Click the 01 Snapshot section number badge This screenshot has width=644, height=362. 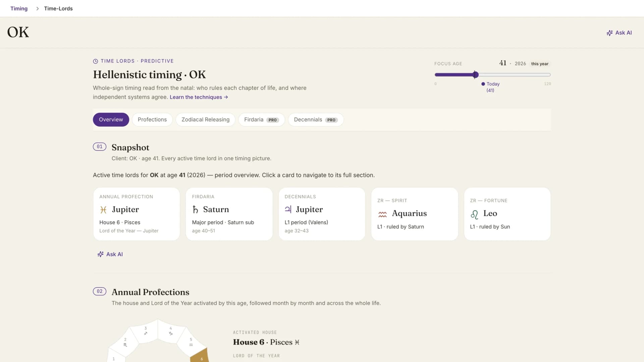100,147
